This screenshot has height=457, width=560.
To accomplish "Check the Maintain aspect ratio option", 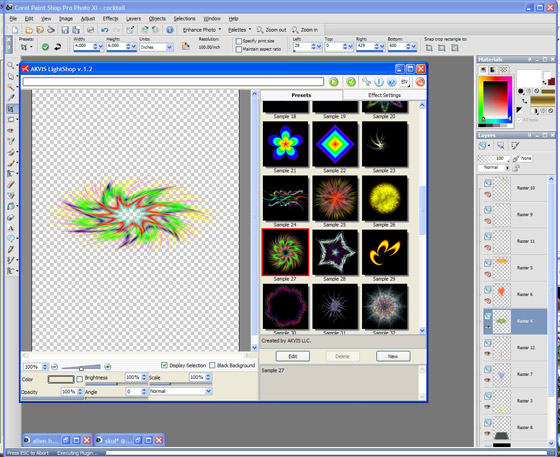I will [x=239, y=49].
